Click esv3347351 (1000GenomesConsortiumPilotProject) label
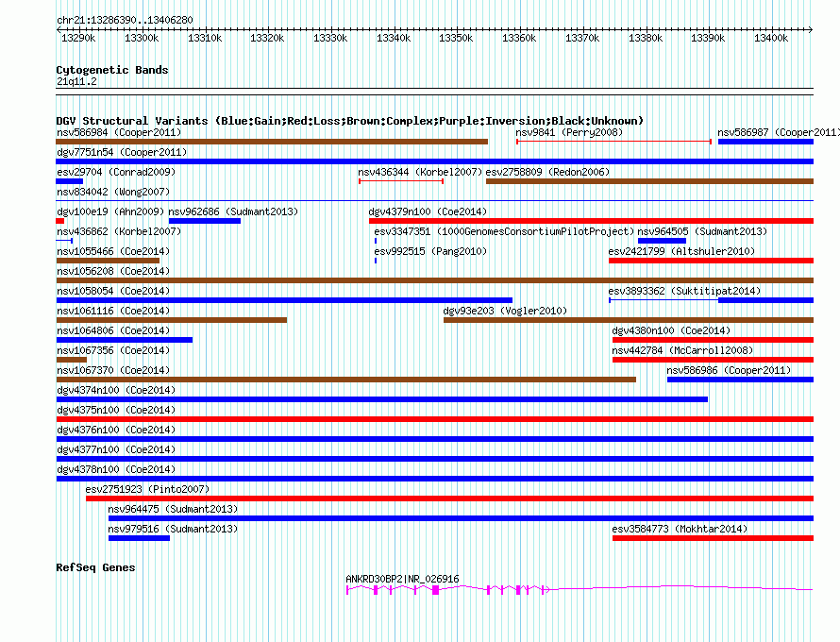The height and width of the screenshot is (642, 840). [x=504, y=231]
